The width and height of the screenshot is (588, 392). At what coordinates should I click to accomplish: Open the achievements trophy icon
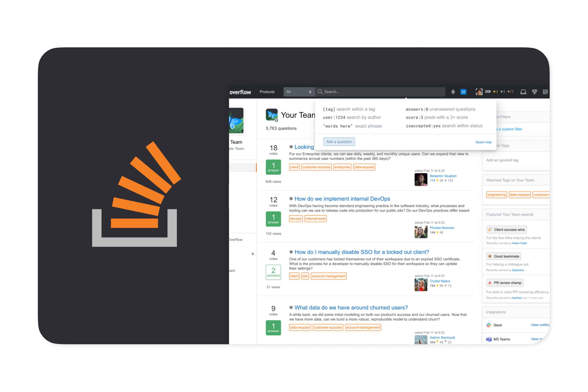(534, 92)
